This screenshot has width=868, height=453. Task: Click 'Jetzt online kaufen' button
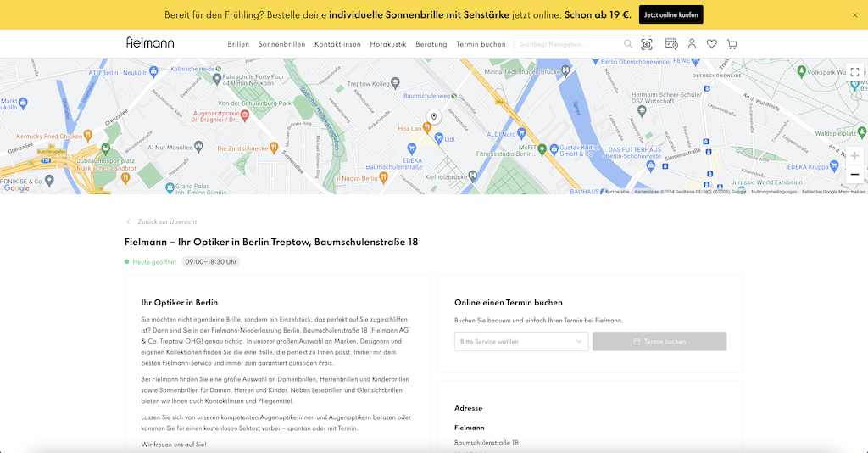671,15
